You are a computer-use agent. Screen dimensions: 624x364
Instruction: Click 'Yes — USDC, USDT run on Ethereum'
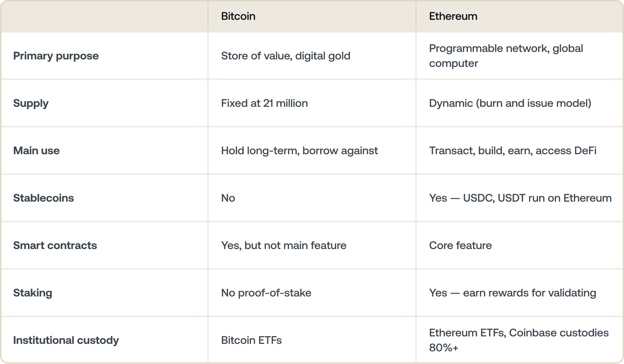(x=520, y=198)
